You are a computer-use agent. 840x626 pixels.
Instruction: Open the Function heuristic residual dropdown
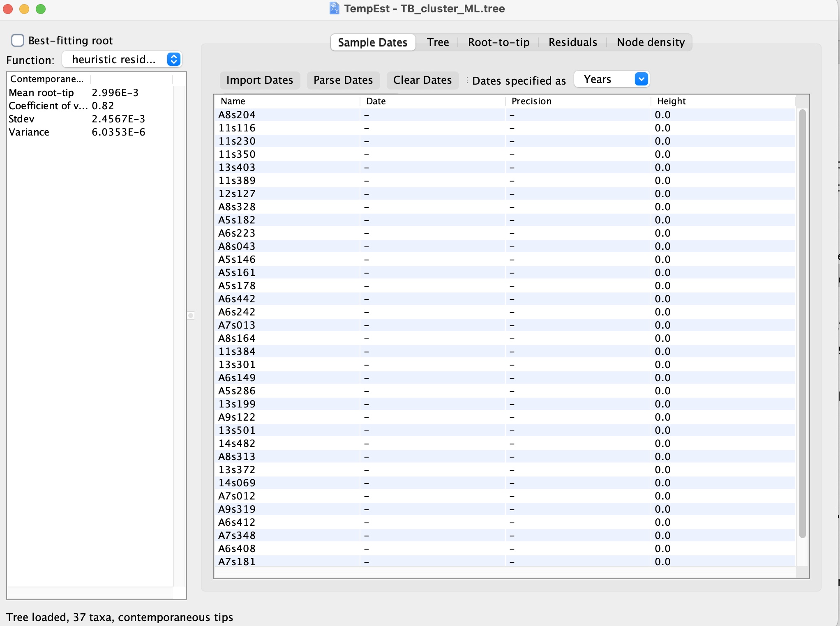[x=122, y=60]
